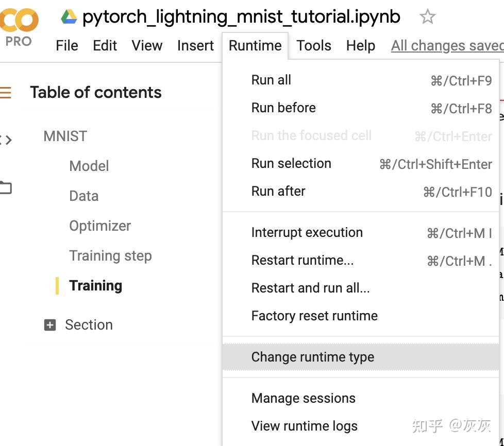Image resolution: width=504 pixels, height=446 pixels.
Task: Click the notebook title to rename it
Action: click(x=241, y=15)
